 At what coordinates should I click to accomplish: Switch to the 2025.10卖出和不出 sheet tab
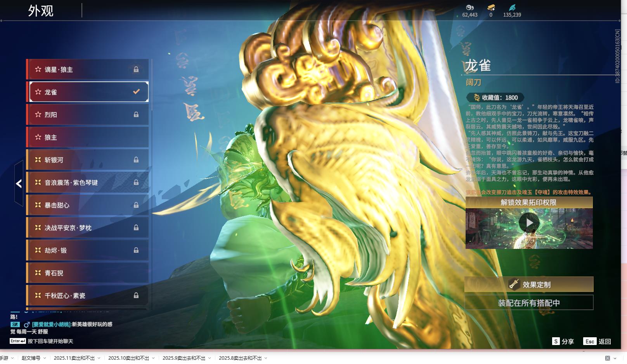(x=128, y=358)
